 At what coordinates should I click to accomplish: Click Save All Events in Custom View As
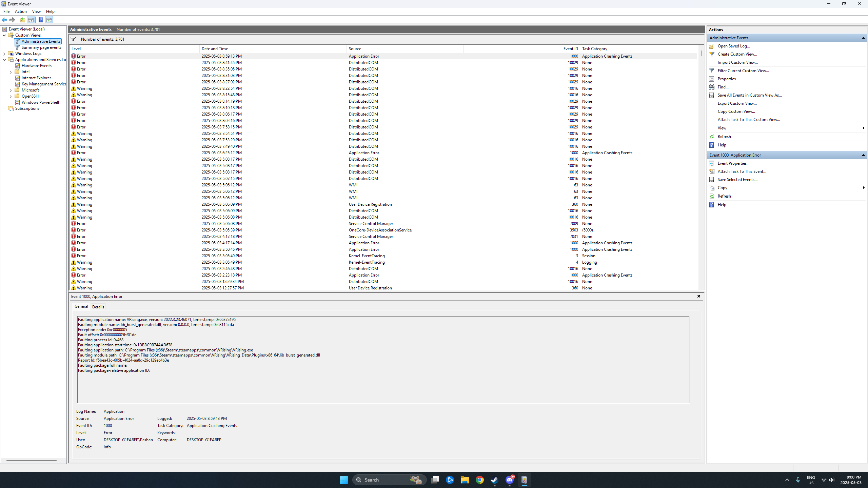coord(749,95)
